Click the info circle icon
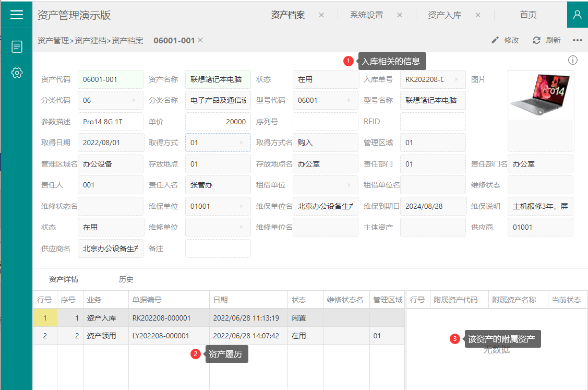588x390 pixels. 573,61
